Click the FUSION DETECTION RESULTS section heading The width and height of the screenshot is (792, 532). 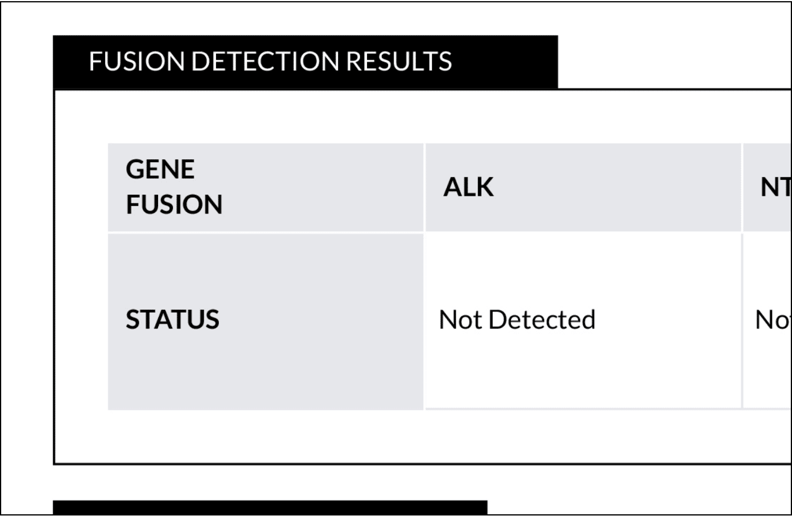(270, 61)
